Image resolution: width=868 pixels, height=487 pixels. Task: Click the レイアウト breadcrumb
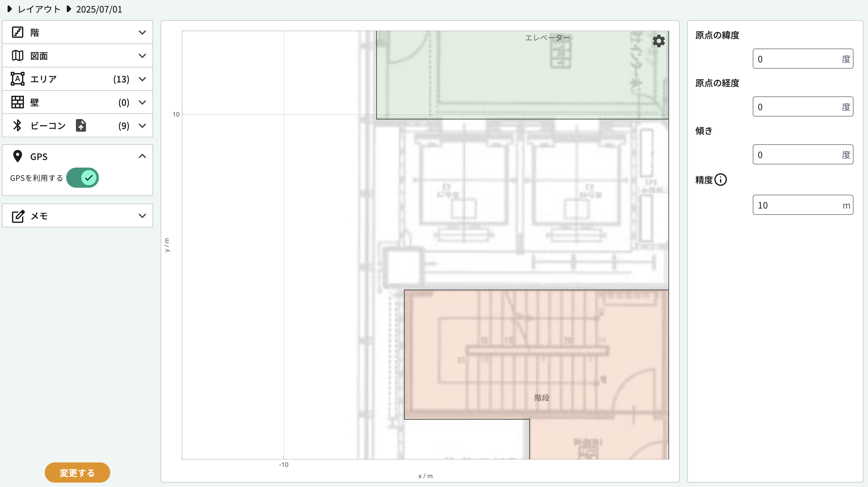(39, 9)
